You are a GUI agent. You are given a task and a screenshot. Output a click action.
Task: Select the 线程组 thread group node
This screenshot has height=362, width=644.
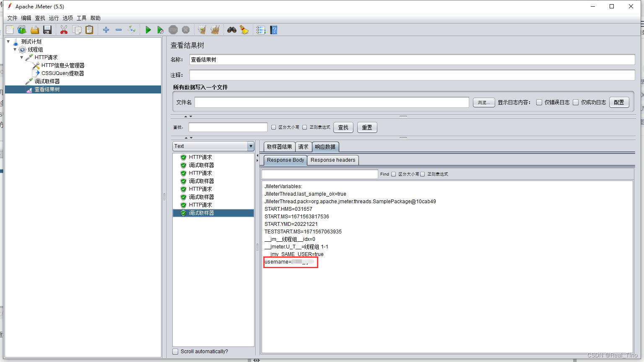[35, 49]
